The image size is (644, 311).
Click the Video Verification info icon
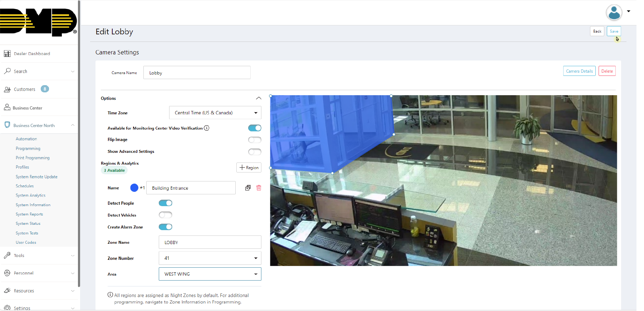[207, 128]
